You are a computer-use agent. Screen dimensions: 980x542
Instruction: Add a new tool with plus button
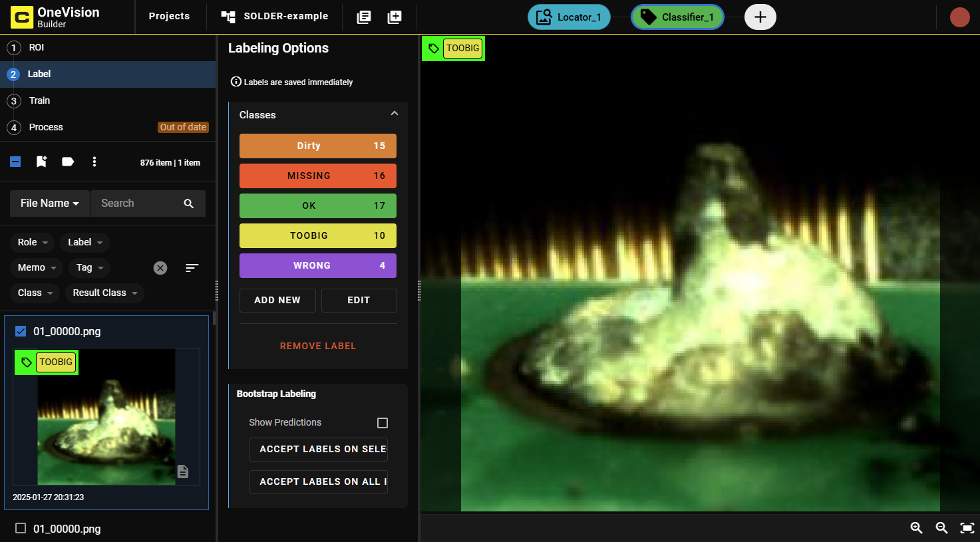[760, 17]
